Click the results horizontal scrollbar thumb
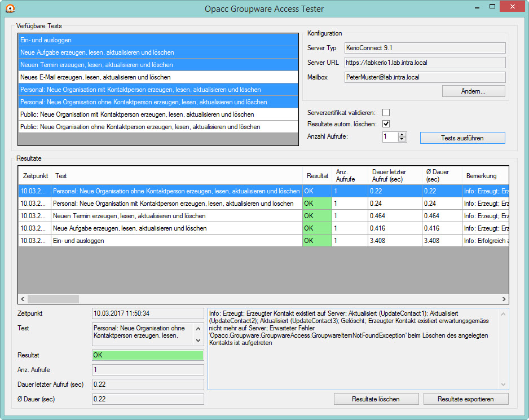The image size is (529, 420). coord(54,299)
